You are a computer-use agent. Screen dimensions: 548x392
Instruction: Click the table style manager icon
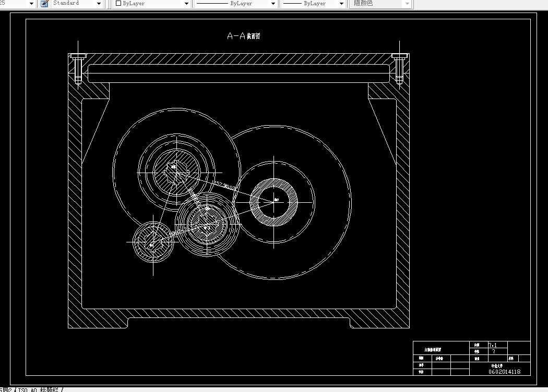pos(44,4)
